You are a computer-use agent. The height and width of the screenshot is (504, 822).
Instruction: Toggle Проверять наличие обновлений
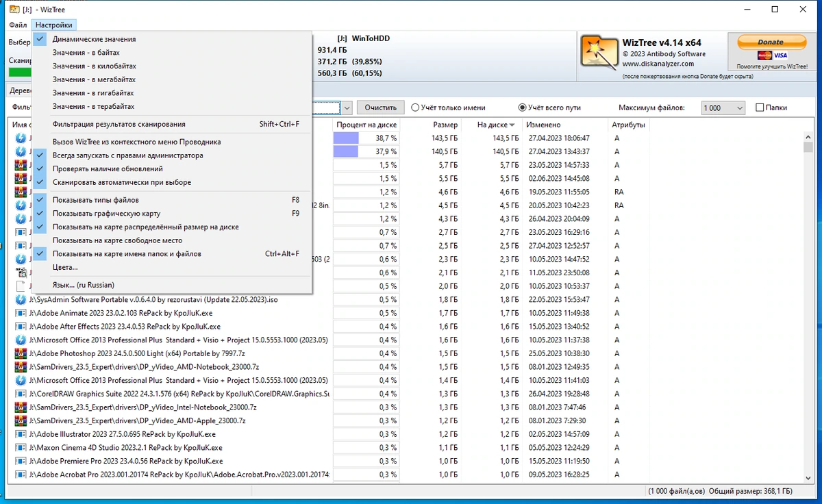(x=172, y=168)
